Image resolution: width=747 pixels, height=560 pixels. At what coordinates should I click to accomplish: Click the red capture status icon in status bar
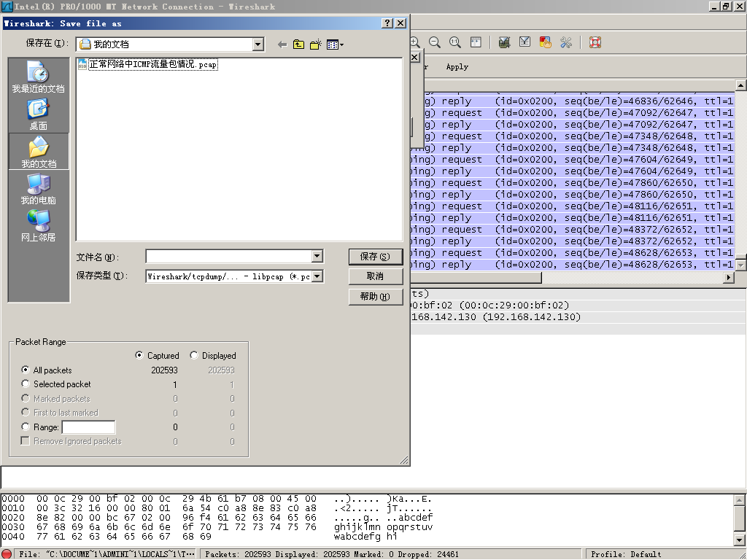(7, 554)
